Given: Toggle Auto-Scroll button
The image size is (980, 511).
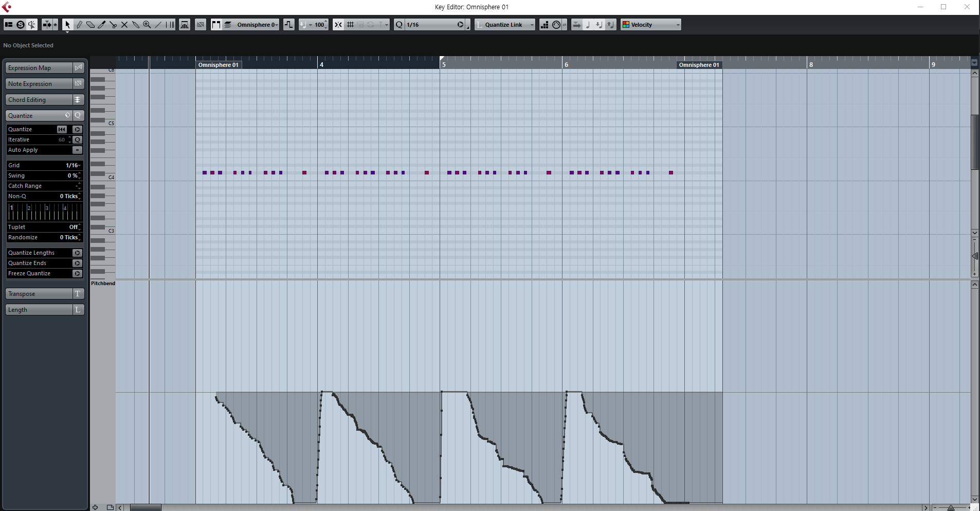Looking at the screenshot, I should [47, 25].
